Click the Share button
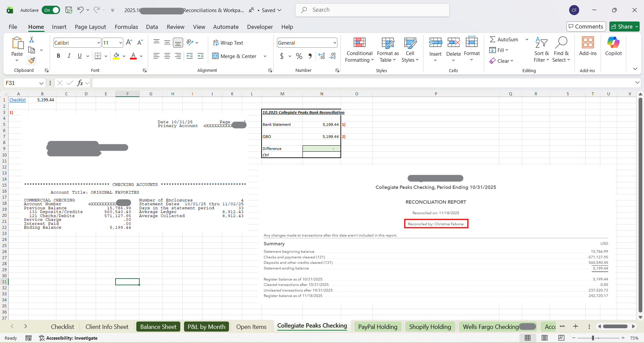The width and height of the screenshot is (644, 343). (x=624, y=27)
